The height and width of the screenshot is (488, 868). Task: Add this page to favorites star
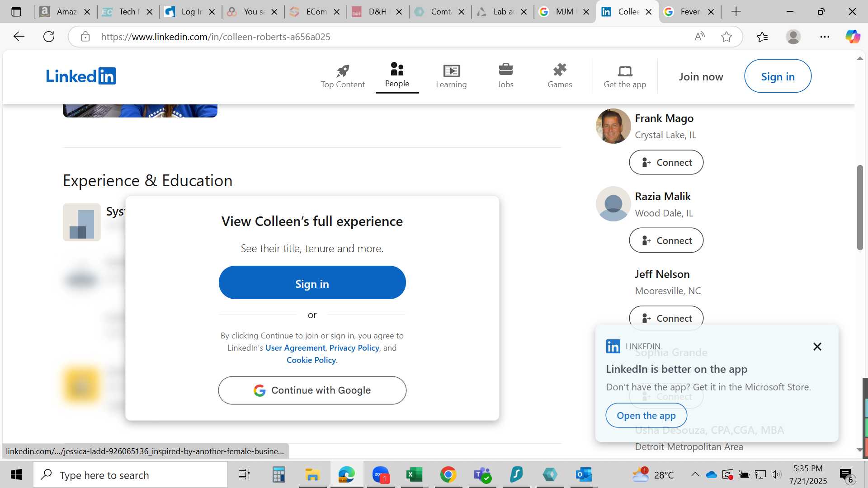coord(726,37)
